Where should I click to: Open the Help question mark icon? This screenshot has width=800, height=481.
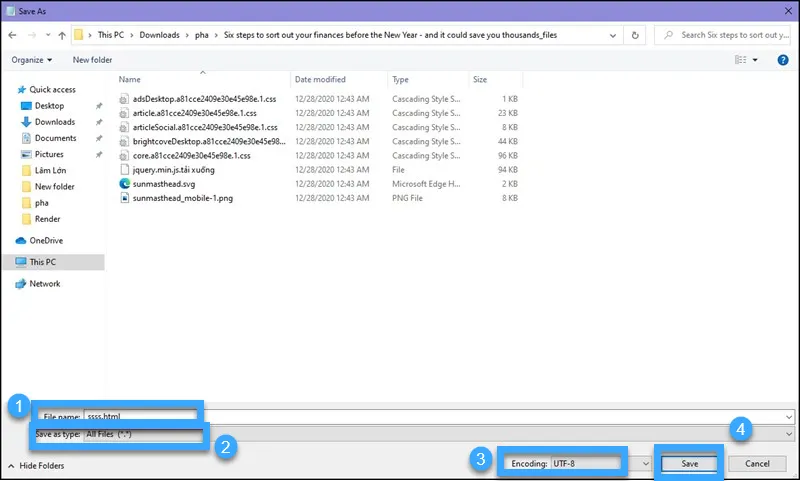tap(783, 60)
